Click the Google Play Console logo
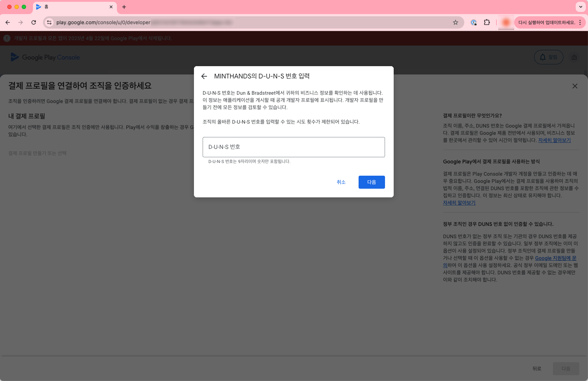 point(45,57)
